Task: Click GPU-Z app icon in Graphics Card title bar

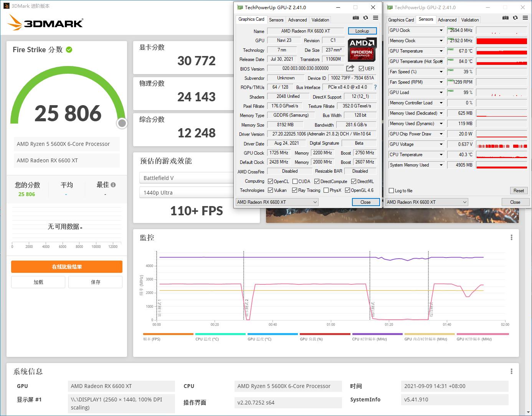Action: pyautogui.click(x=240, y=7)
